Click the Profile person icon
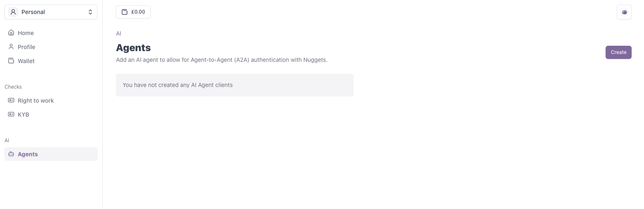The height and width of the screenshot is (209, 644). point(11,47)
